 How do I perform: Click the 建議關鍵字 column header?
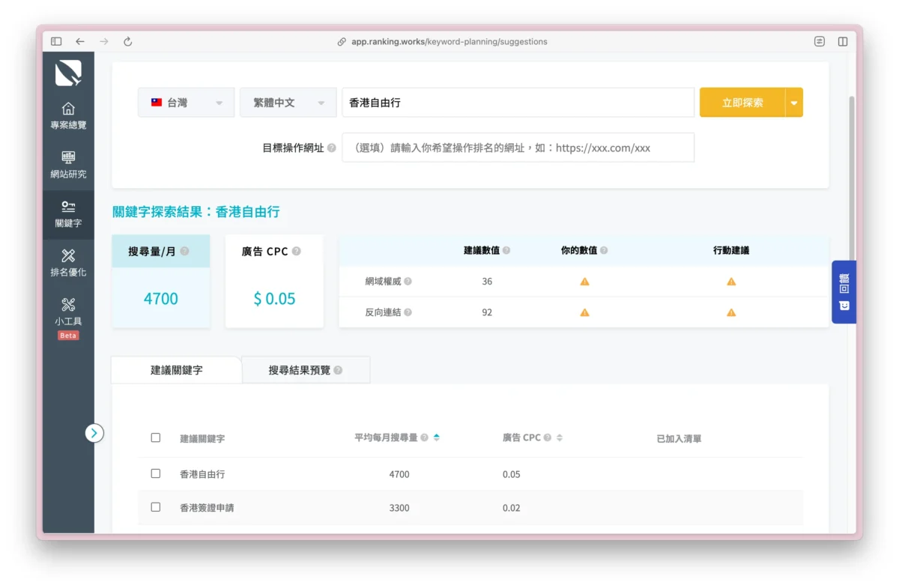tap(202, 438)
